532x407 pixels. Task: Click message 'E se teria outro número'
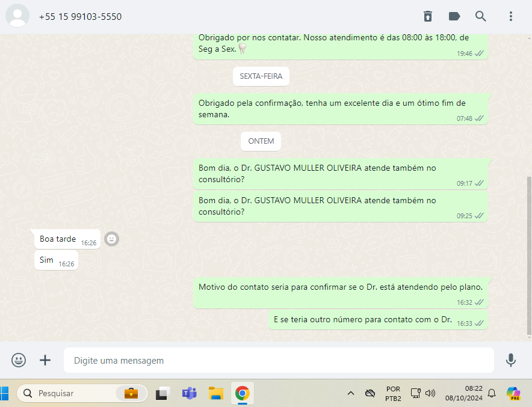click(378, 320)
